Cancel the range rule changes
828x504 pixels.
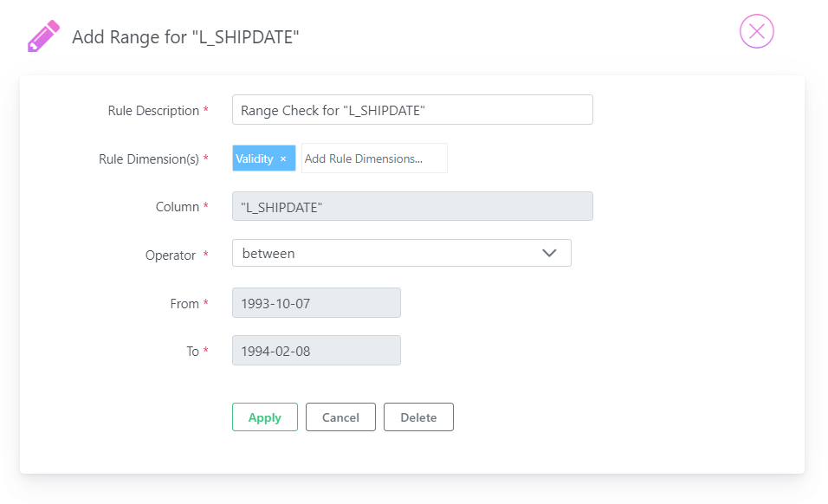pos(340,417)
